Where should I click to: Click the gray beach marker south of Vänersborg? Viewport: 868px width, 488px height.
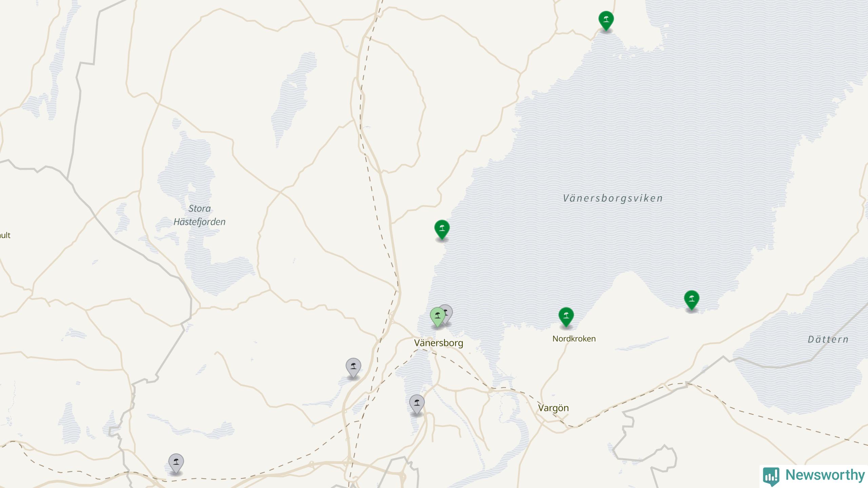[417, 404]
